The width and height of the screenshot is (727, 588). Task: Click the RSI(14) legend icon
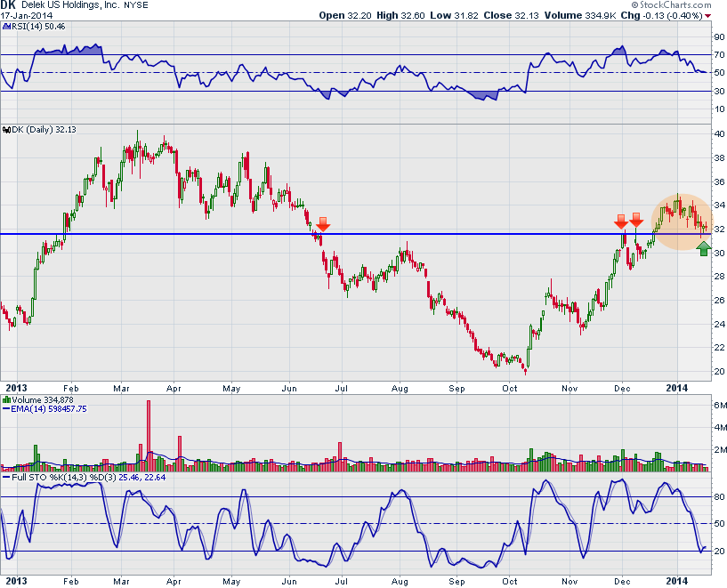[x=5, y=27]
